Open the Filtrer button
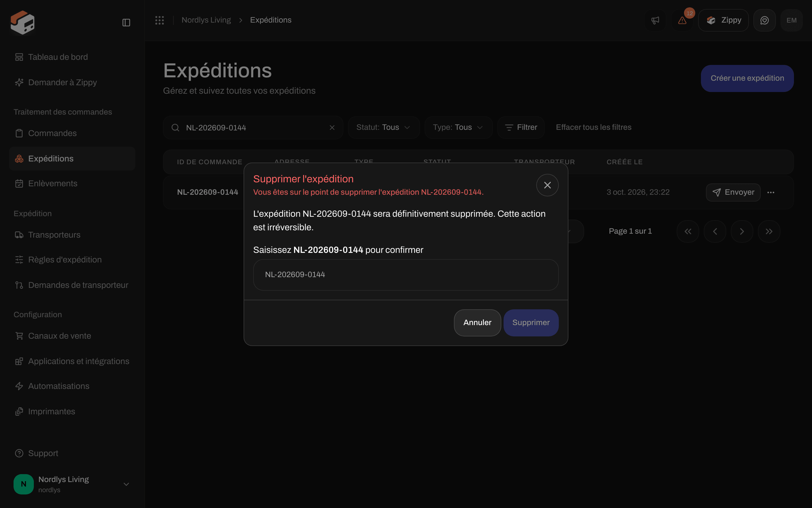 pyautogui.click(x=521, y=128)
